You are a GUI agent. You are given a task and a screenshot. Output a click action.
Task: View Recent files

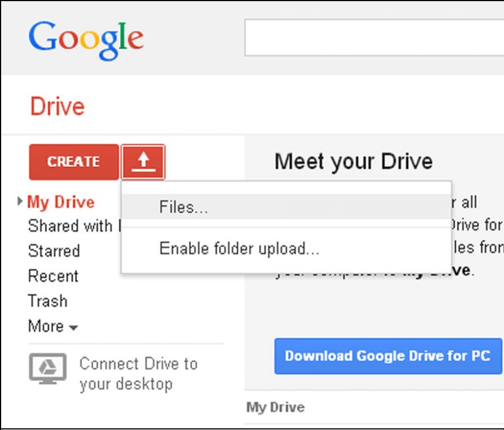53,276
